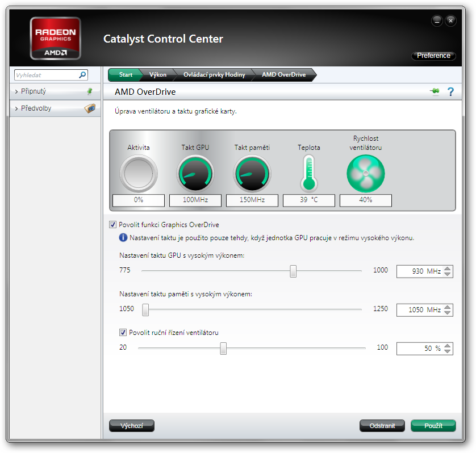Screen dimensions: 476x453
Task: Click the Takt paměti gauge icon
Action: pos(252,174)
